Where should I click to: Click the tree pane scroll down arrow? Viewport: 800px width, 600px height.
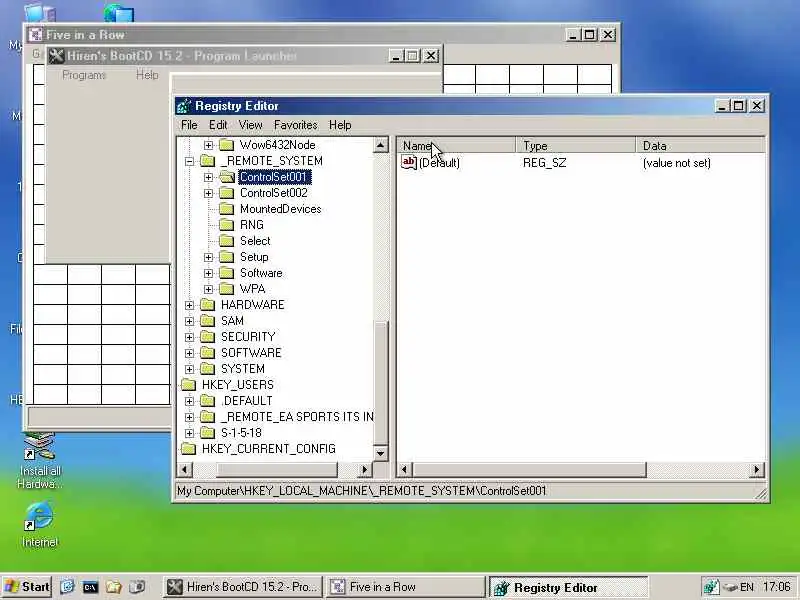pos(381,453)
